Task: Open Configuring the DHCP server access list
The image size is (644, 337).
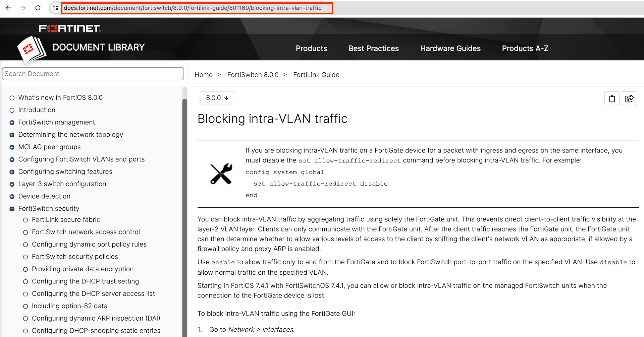Action: point(94,294)
